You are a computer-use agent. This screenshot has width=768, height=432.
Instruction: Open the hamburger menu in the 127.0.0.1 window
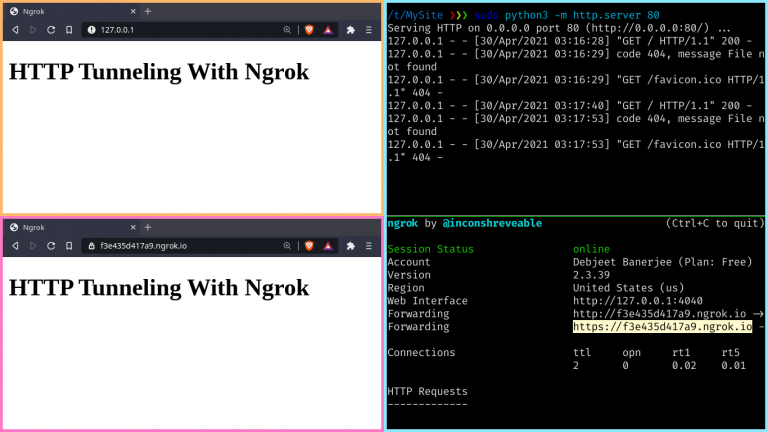[369, 30]
